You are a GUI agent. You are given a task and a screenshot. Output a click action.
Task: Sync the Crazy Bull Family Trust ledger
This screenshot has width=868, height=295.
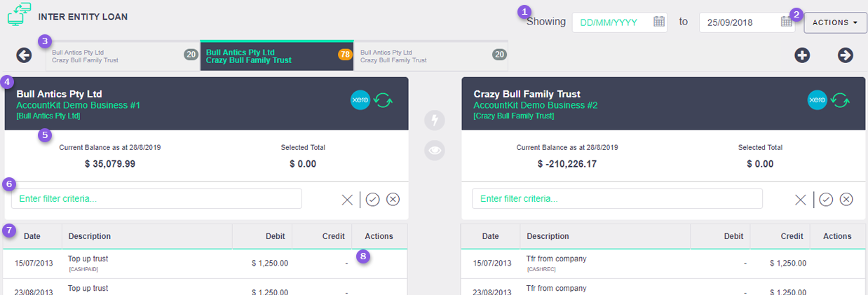click(x=840, y=100)
